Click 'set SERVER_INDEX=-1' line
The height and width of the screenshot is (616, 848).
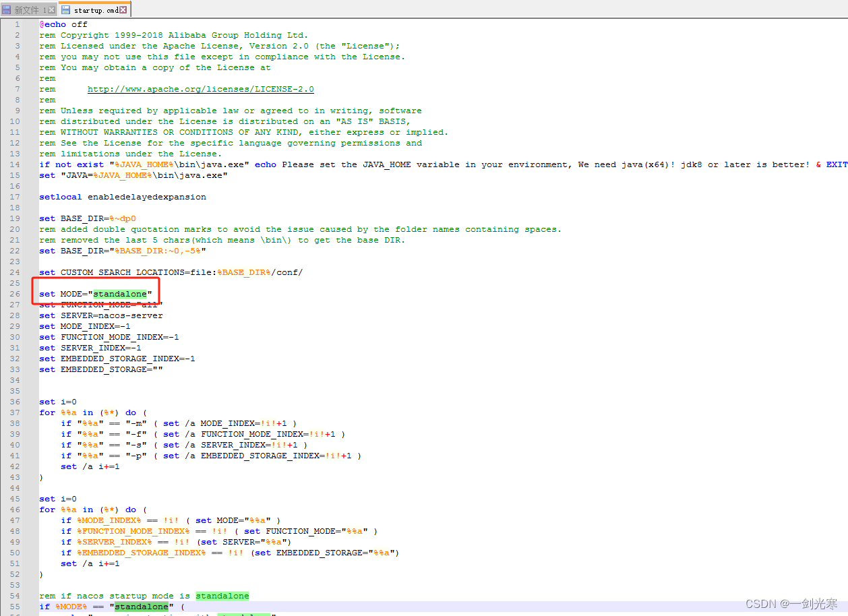coord(90,348)
